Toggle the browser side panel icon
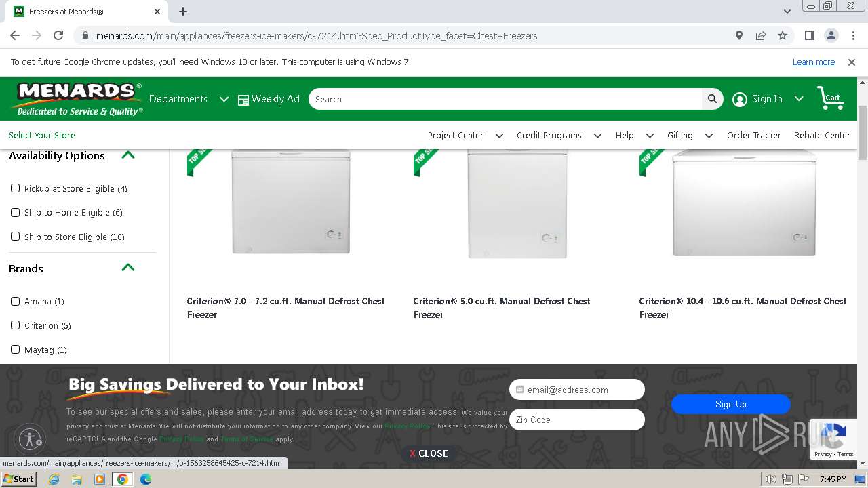The height and width of the screenshot is (488, 868). [x=809, y=35]
